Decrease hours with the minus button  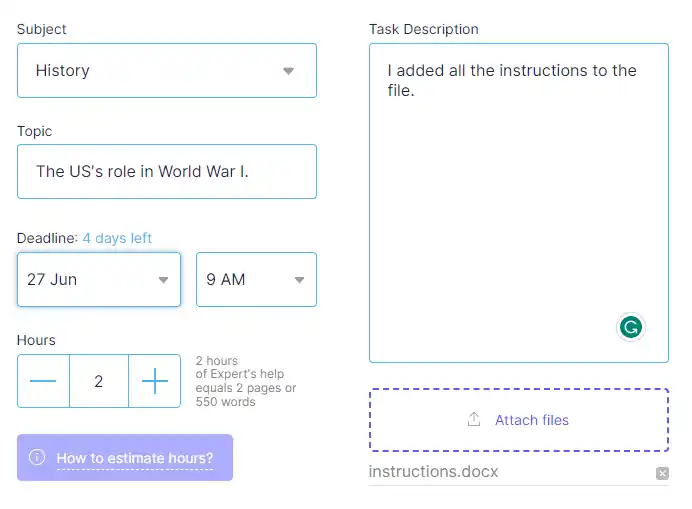43,381
